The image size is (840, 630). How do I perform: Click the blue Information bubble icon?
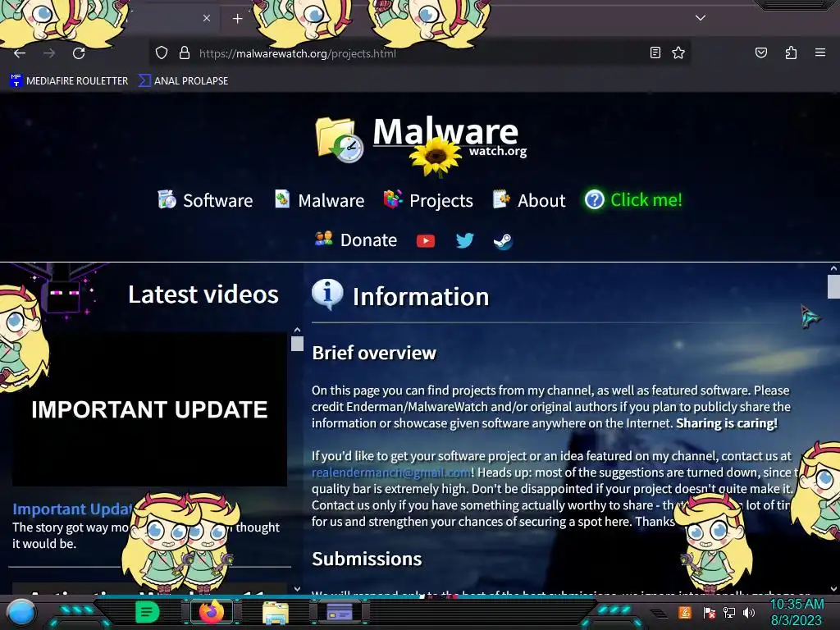click(327, 294)
